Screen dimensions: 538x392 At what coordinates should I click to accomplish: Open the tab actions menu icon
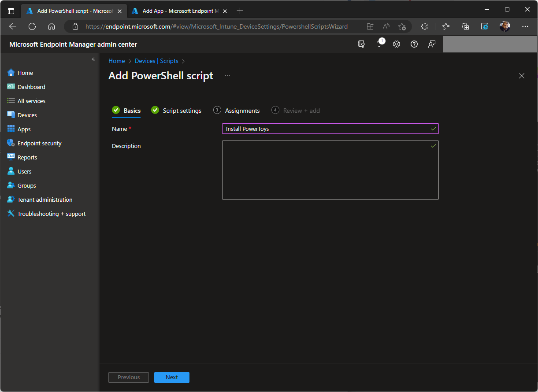coord(11,11)
